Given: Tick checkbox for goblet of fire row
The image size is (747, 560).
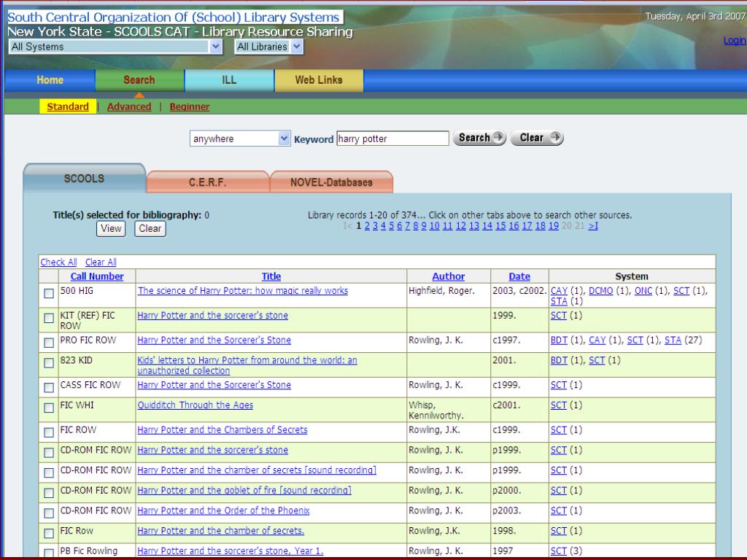Looking at the screenshot, I should click(x=49, y=493).
